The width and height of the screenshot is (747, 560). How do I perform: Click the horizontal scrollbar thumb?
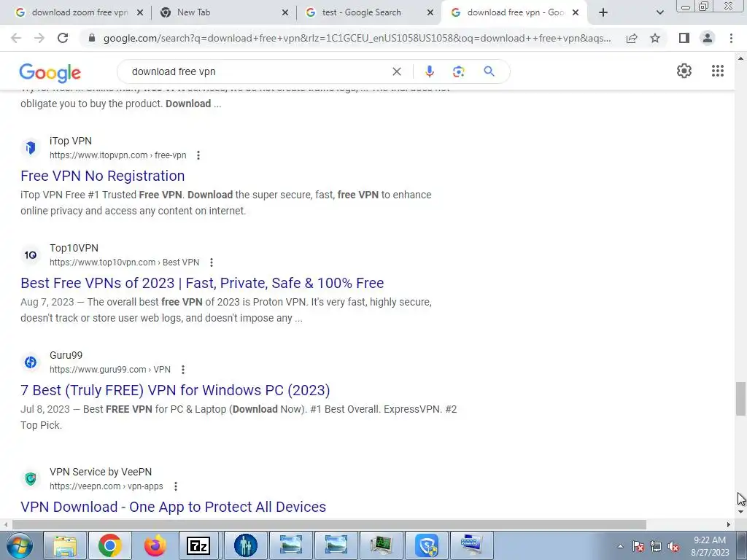pyautogui.click(x=329, y=524)
